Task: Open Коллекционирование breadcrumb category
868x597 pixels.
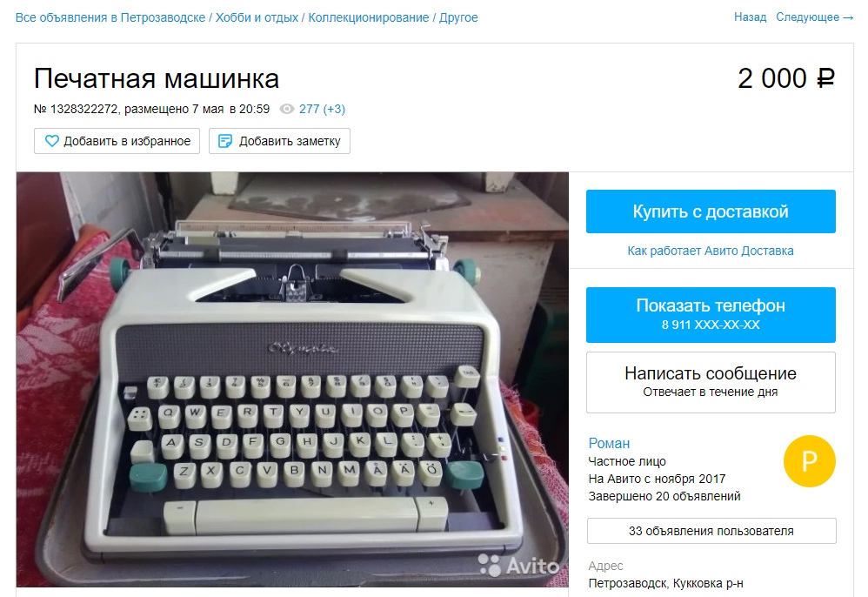Action: 369,17
